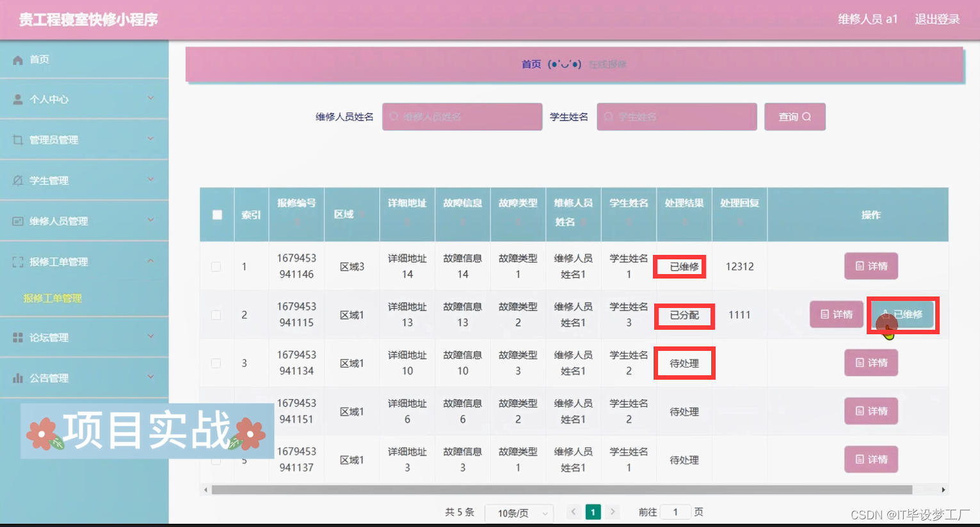Select page 1 in pagination
The width and height of the screenshot is (980, 527).
point(593,512)
